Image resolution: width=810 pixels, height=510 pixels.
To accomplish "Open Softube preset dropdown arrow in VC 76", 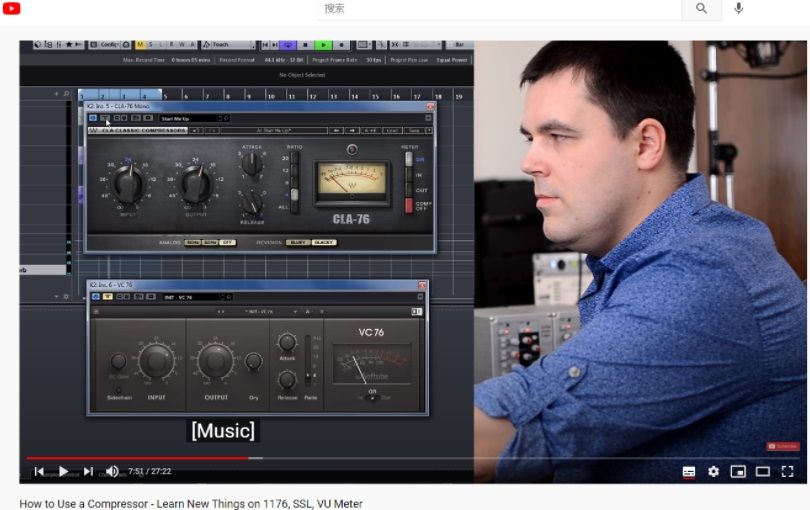I will point(295,312).
